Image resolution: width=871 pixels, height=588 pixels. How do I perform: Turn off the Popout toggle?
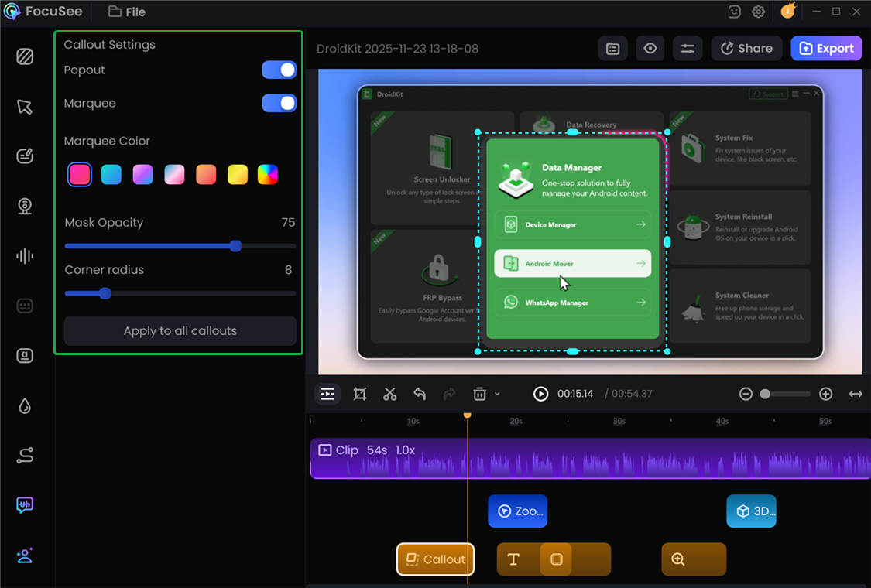coord(279,70)
